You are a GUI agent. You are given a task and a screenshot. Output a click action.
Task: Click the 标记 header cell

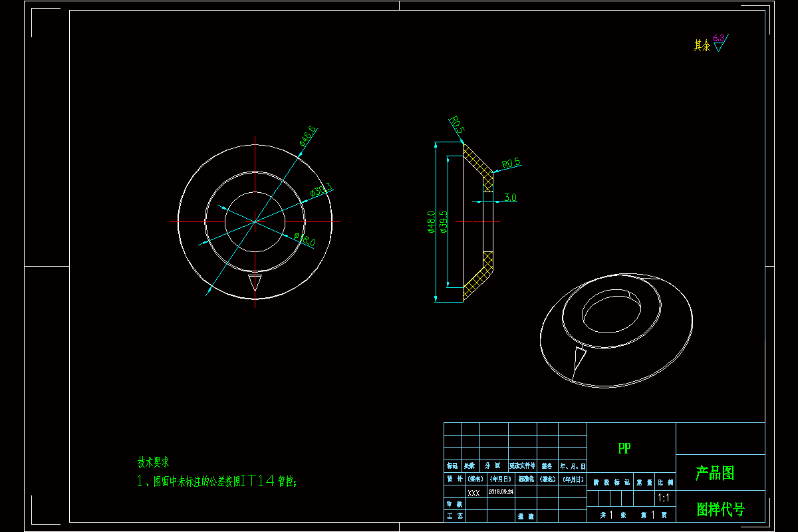click(x=453, y=466)
